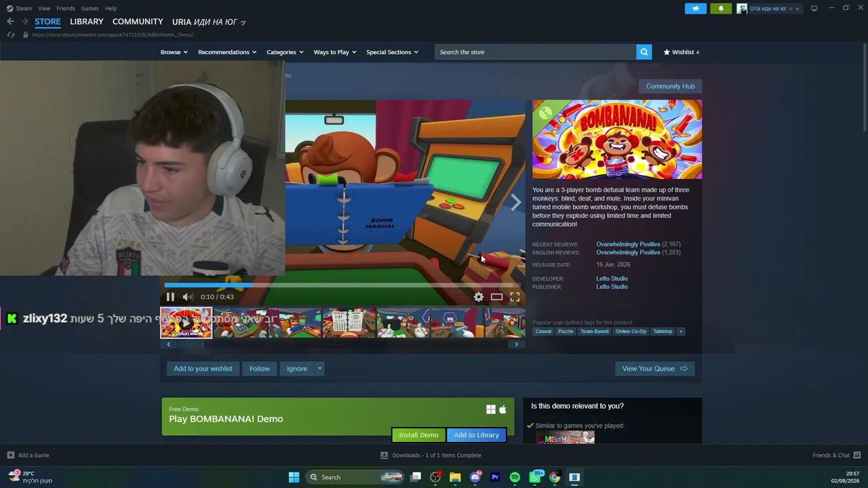Viewport: 868px width, 488px height.
Task: Open the Wishlist link
Action: (x=681, y=52)
